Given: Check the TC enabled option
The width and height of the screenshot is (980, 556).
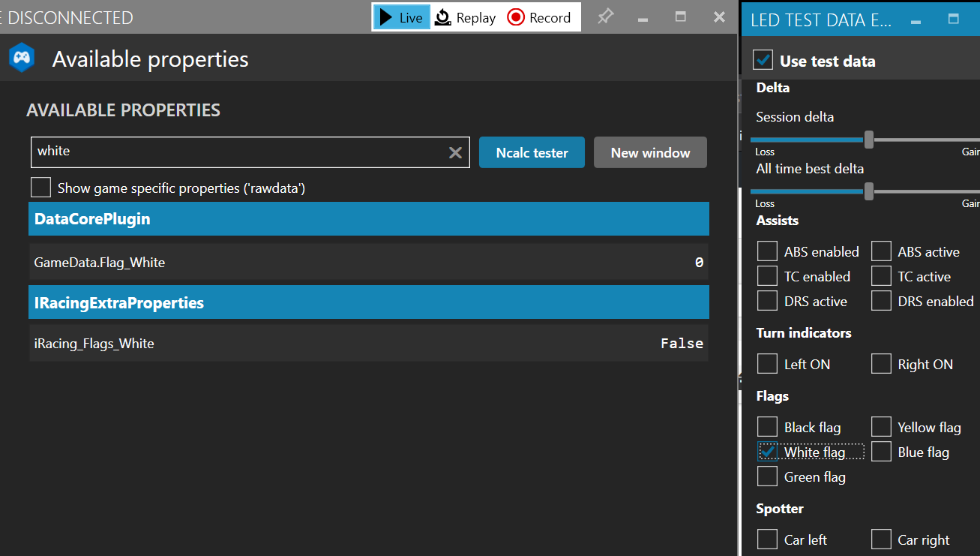Looking at the screenshot, I should 767,276.
